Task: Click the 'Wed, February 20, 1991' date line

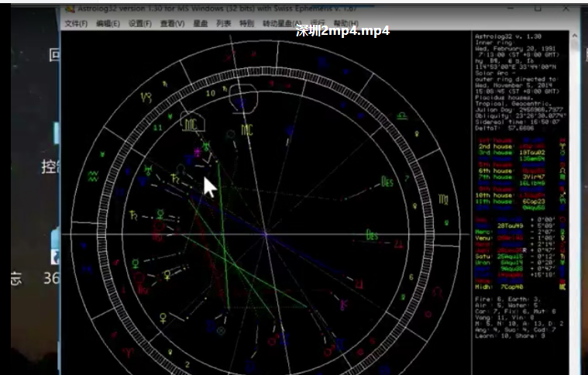Action: [515, 49]
